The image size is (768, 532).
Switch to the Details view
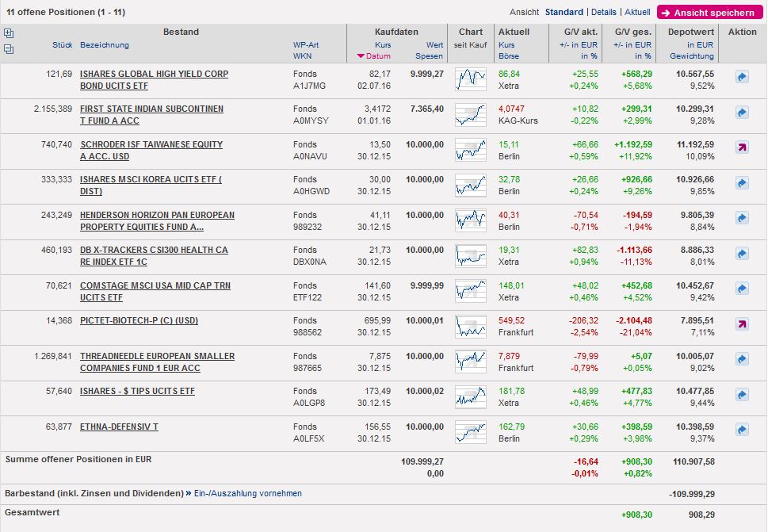pyautogui.click(x=603, y=13)
